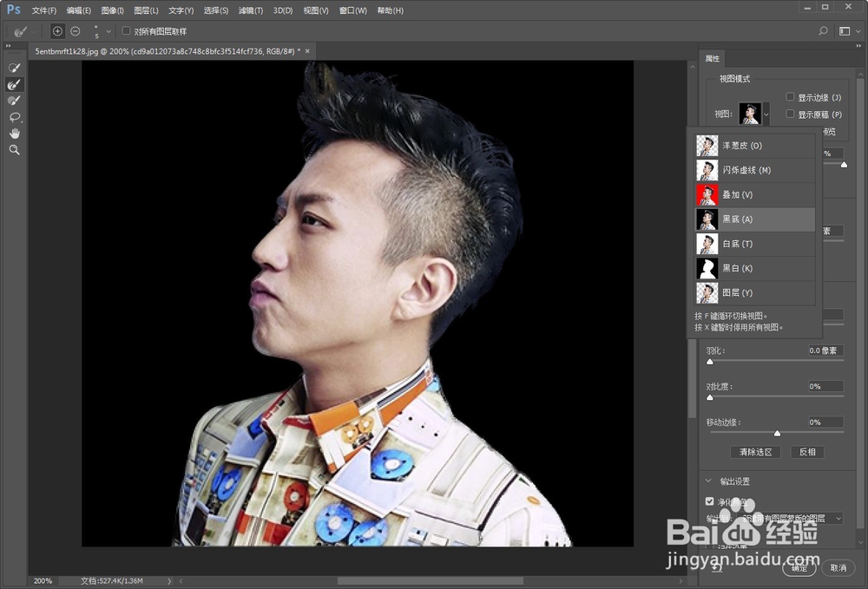Toggle 显示边缘 (J) checkbox
This screenshot has height=589, width=868.
coord(790,97)
